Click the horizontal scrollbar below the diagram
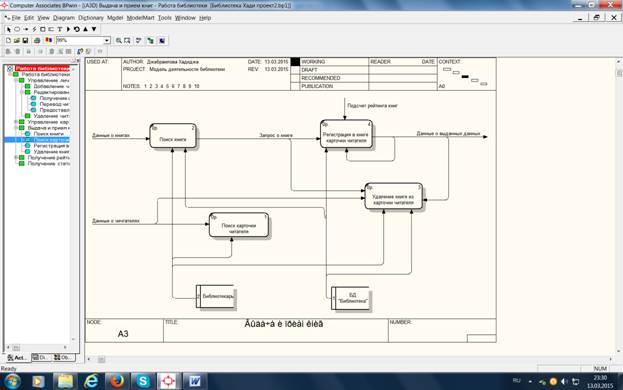 tap(350, 359)
